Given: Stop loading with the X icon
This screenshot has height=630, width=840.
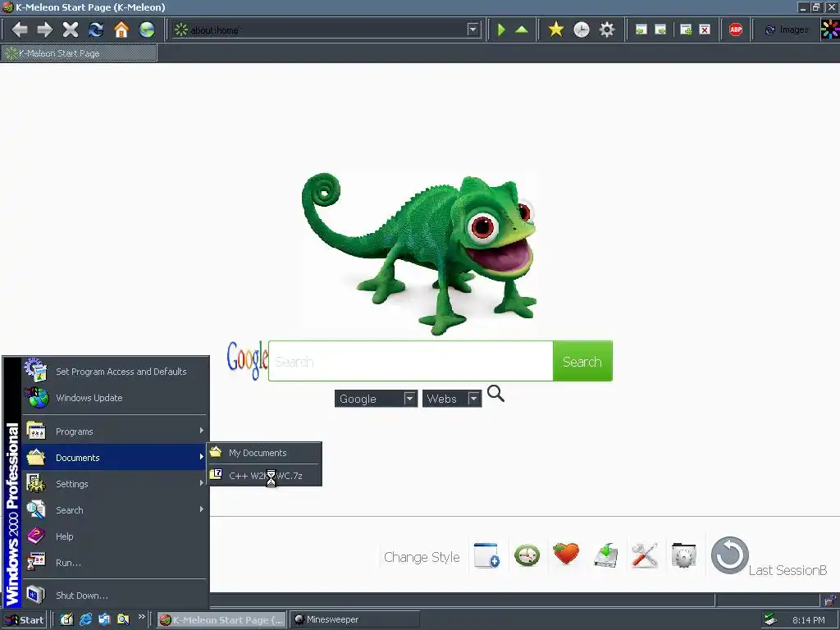Looking at the screenshot, I should 71,30.
